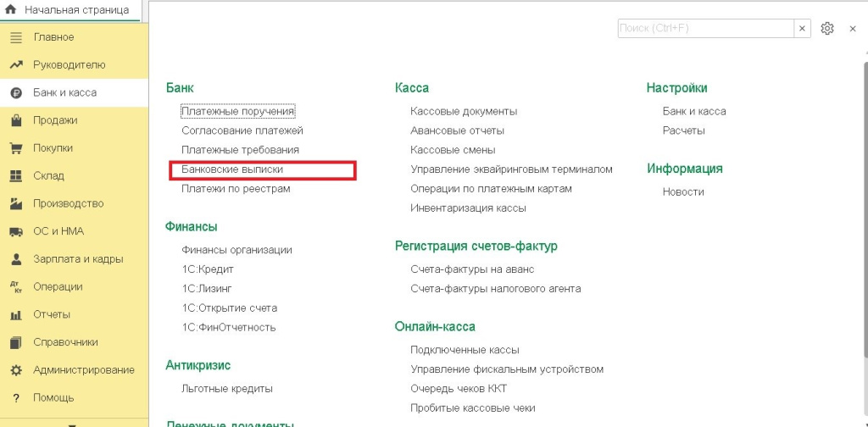Click the shopping bag icon for Продажи

(x=16, y=120)
